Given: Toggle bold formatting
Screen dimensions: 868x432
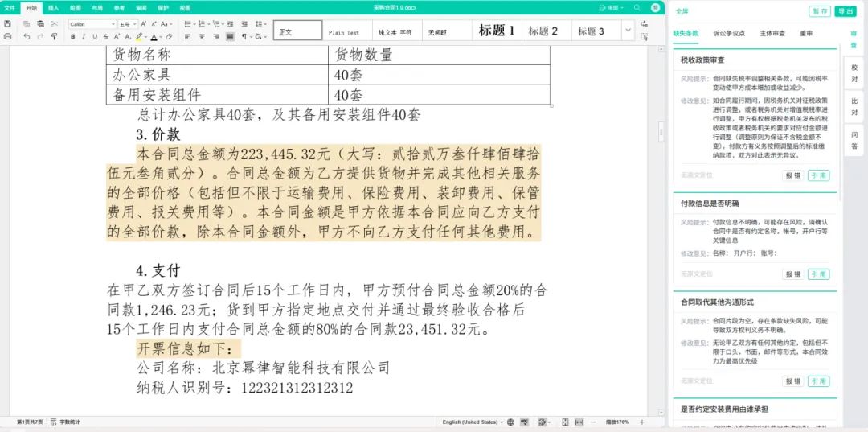Looking at the screenshot, I should point(73,36).
